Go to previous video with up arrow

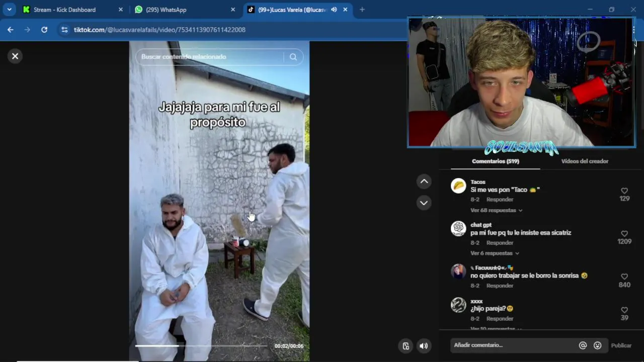tap(424, 182)
